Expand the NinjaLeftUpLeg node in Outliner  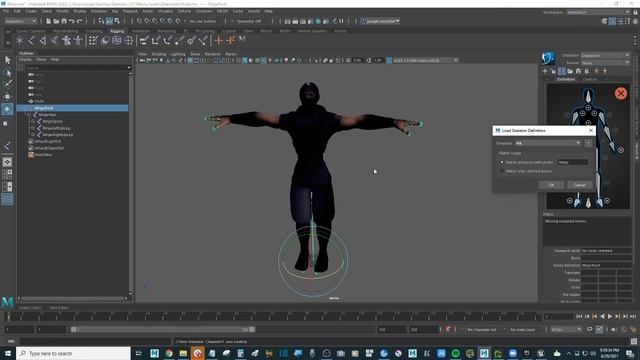(33, 128)
